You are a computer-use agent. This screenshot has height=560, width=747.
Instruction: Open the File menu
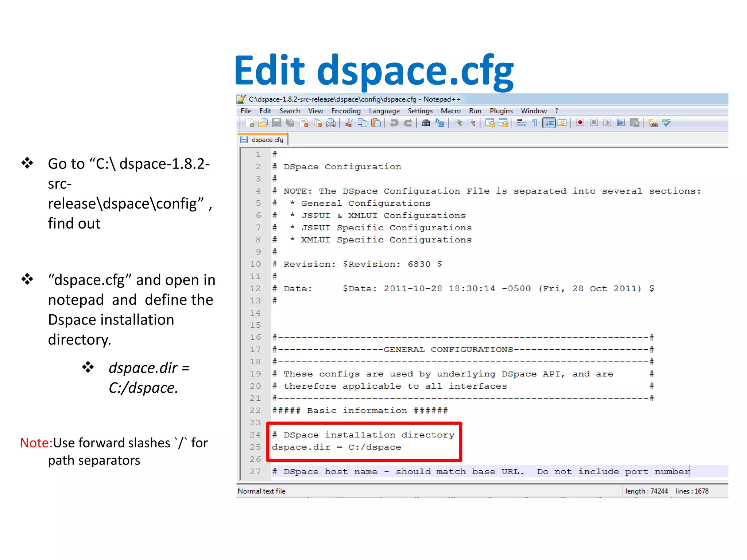(x=246, y=111)
